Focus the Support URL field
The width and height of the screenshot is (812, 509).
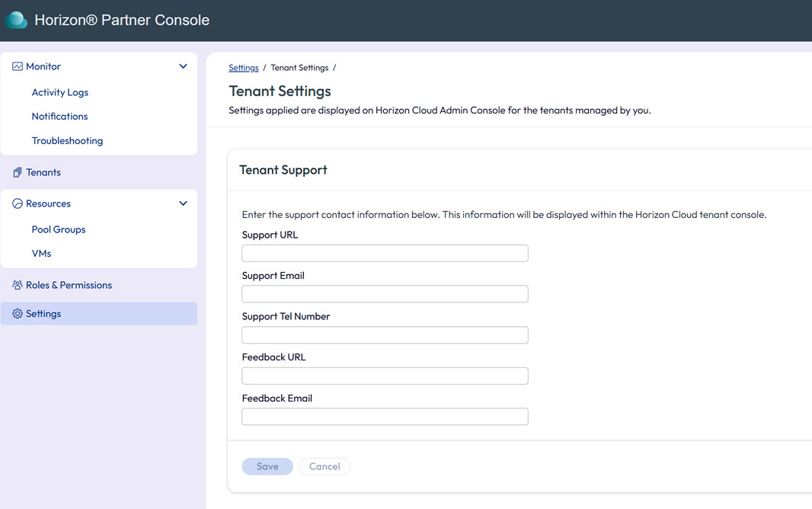click(385, 253)
